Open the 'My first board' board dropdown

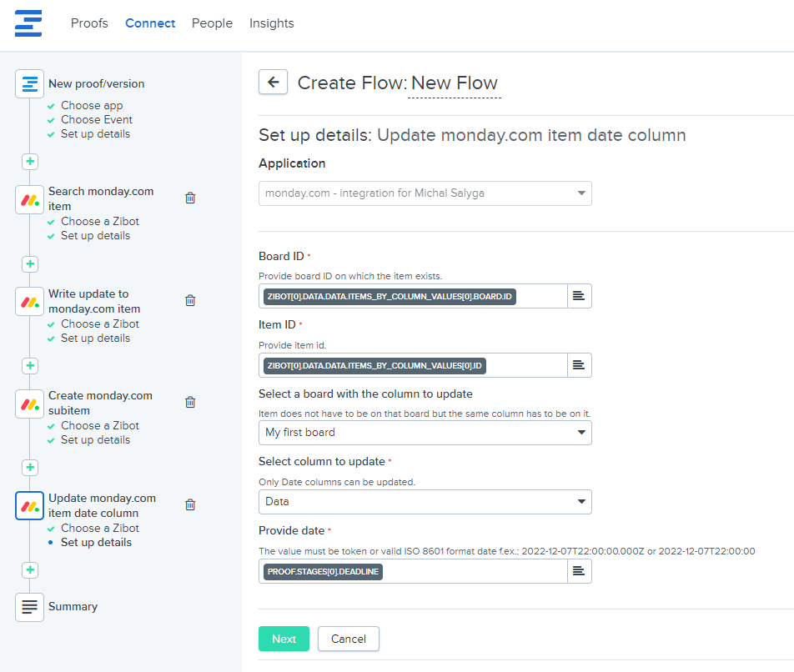pyautogui.click(x=425, y=433)
